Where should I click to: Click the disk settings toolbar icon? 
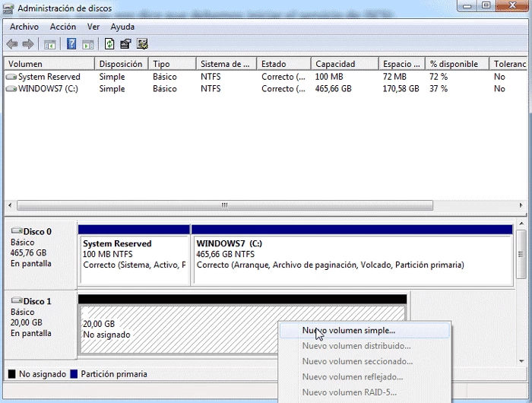142,44
